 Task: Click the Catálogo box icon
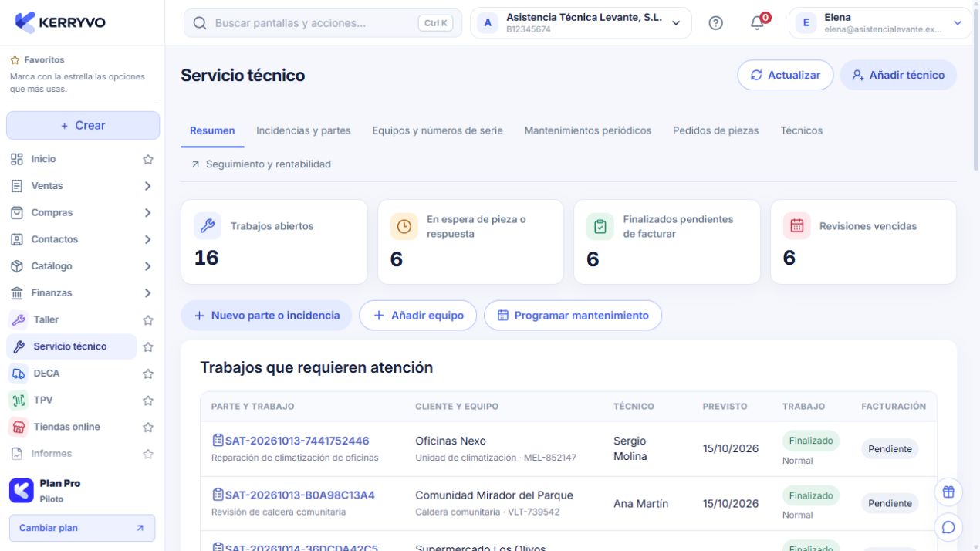[x=17, y=266]
